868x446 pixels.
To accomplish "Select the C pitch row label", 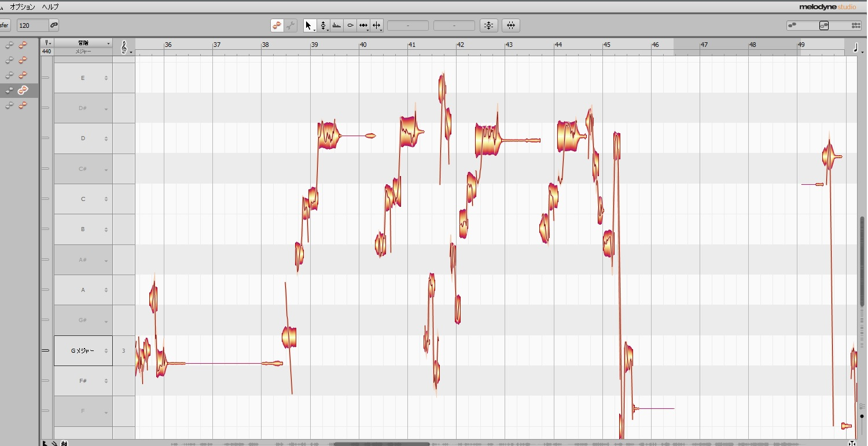I will pyautogui.click(x=83, y=199).
